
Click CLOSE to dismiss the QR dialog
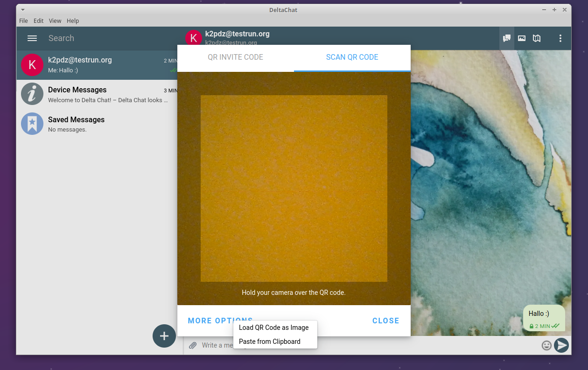[385, 321]
